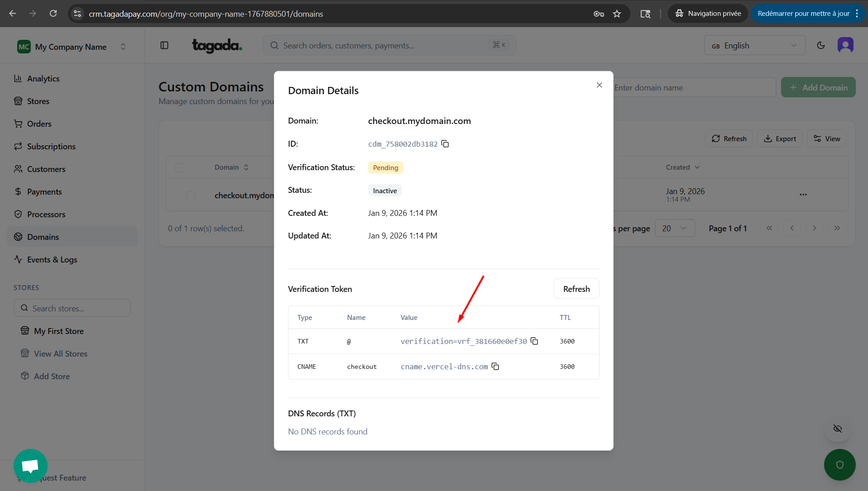The height and width of the screenshot is (491, 868).
Task: Click the Add Domain button
Action: [818, 87]
